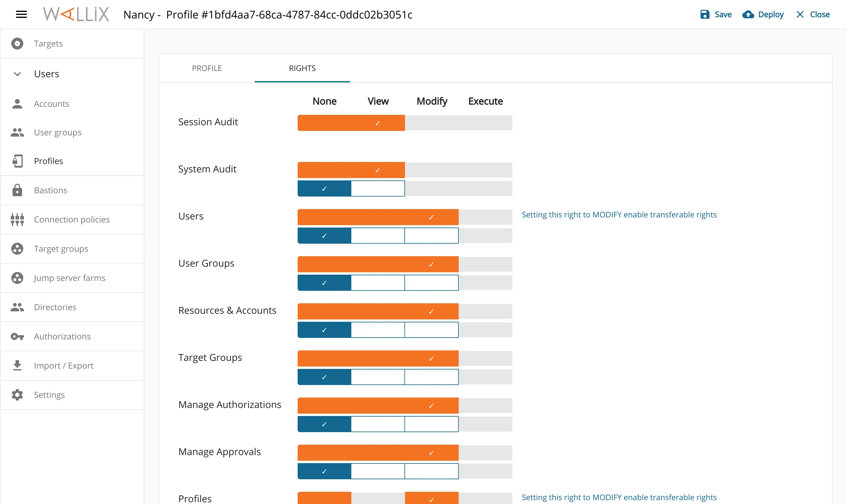This screenshot has height=504, width=847.
Task: Set Session Audit right to Modify
Action: coord(432,123)
